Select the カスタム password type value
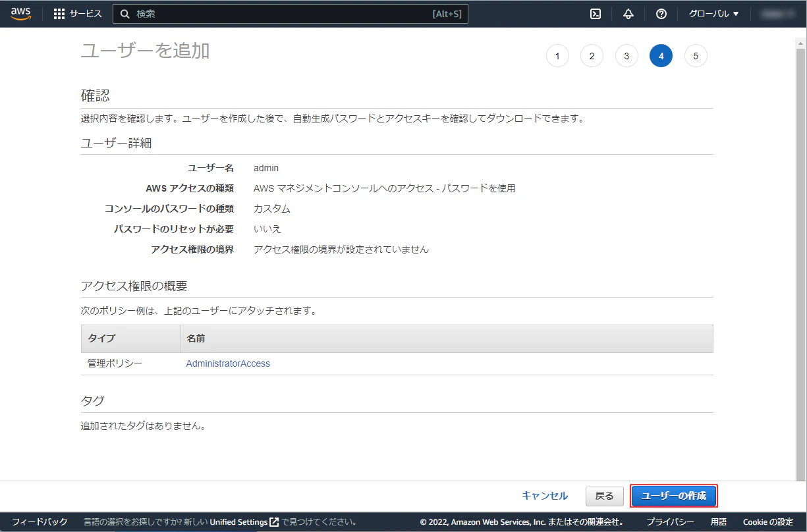The image size is (807, 532). pos(272,209)
